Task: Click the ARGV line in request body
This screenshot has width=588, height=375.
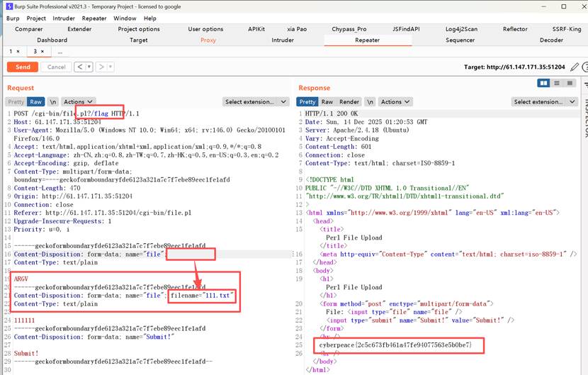Action: (x=21, y=279)
